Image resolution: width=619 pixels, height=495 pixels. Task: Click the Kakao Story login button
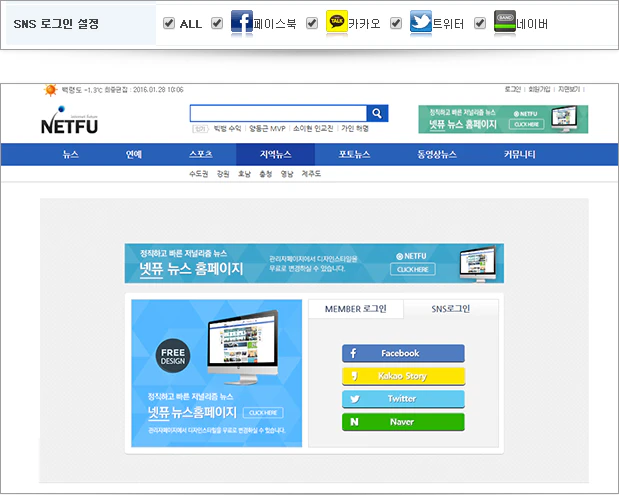click(x=403, y=376)
